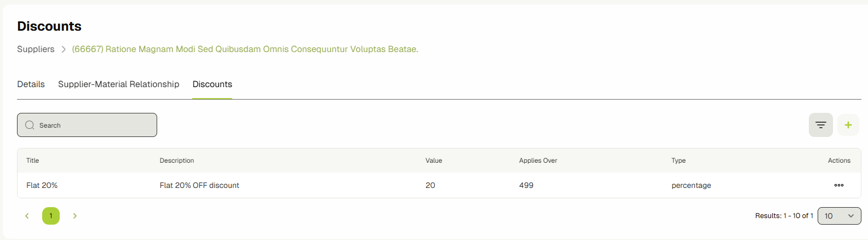Open supplier (66667) Ratione Magnam breadcrumb link
This screenshot has width=868, height=240.
pos(245,49)
